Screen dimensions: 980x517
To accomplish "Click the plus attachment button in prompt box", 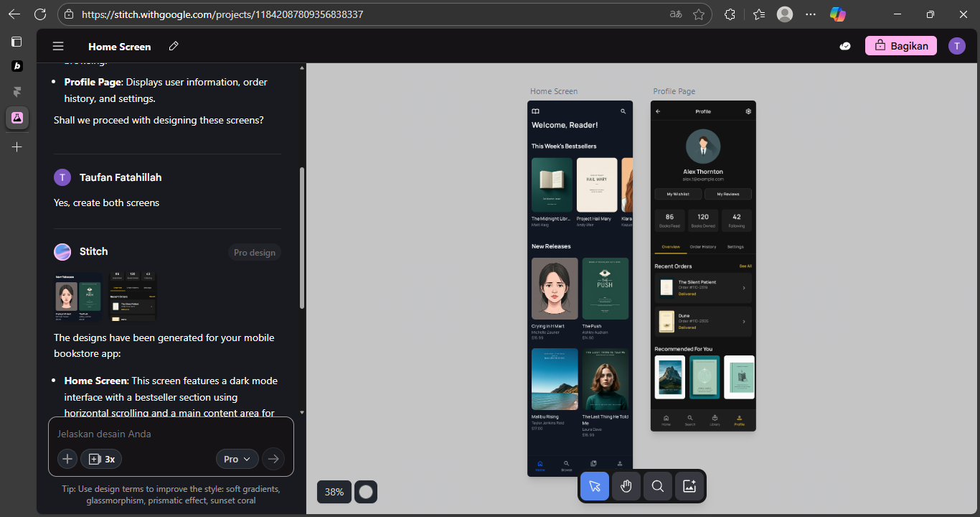I will coord(67,459).
